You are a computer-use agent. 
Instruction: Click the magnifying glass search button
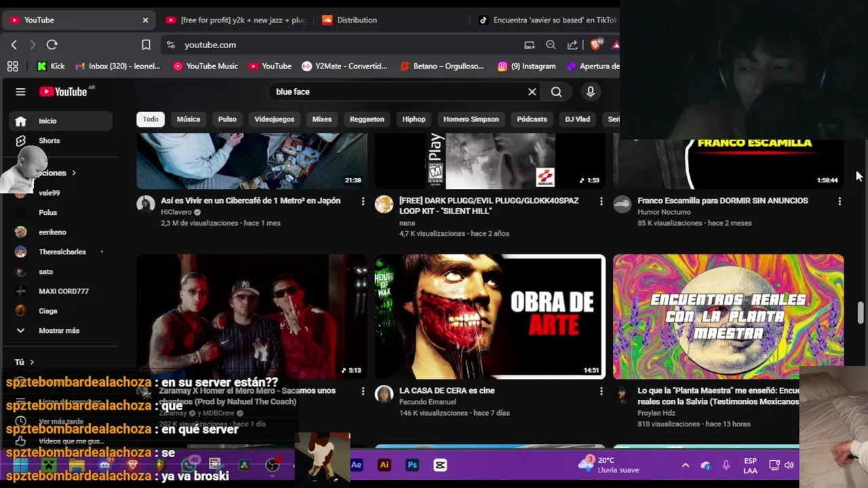(x=556, y=91)
